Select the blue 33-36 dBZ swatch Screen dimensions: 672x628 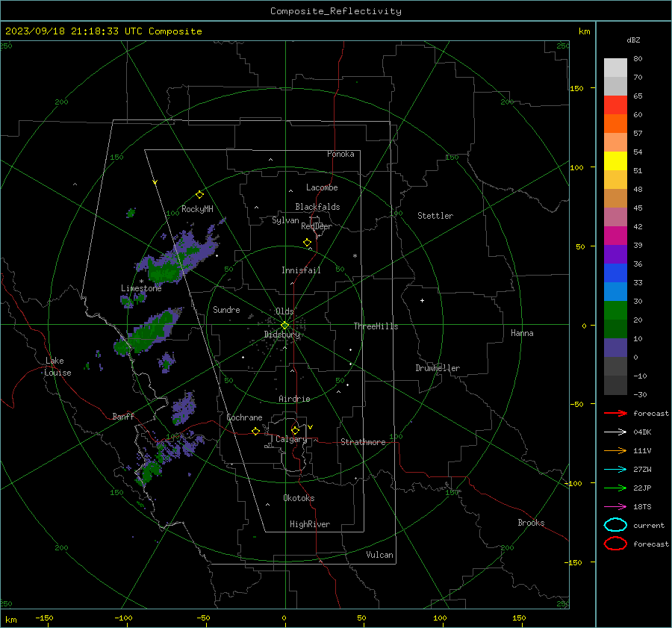(615, 273)
